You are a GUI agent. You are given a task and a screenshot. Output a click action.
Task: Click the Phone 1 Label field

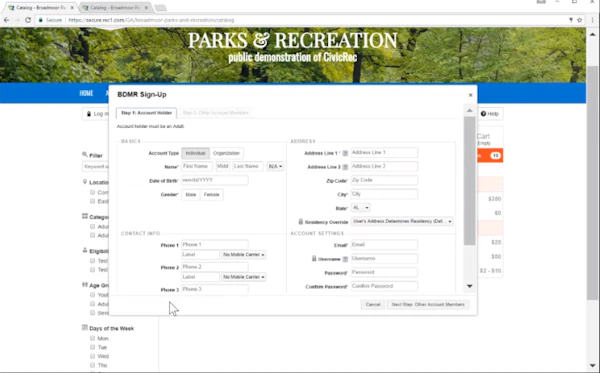click(x=201, y=255)
